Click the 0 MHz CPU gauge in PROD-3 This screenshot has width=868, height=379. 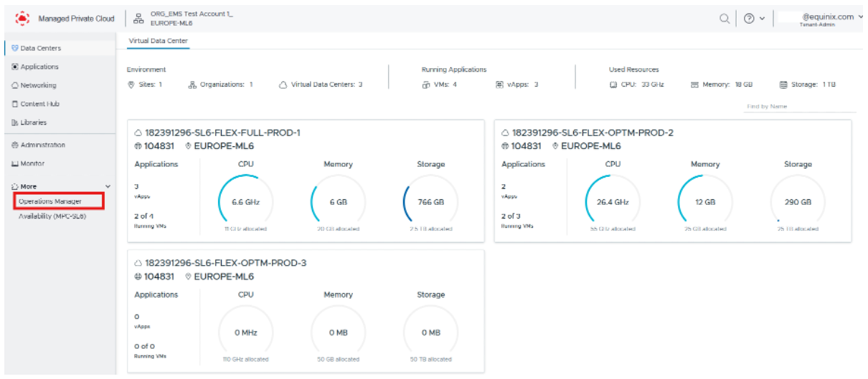click(x=245, y=332)
